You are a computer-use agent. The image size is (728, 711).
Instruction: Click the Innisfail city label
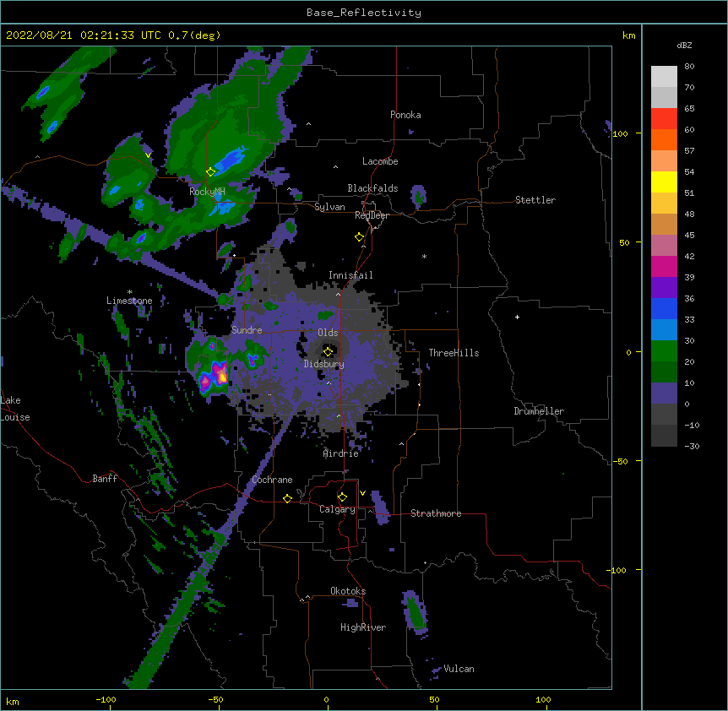point(350,275)
